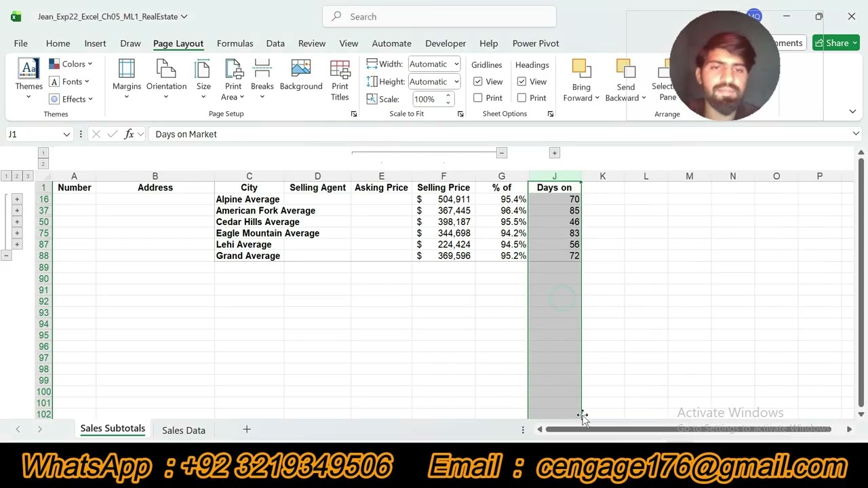This screenshot has height=488, width=868.
Task: Switch to the Formulas tab
Action: click(235, 43)
